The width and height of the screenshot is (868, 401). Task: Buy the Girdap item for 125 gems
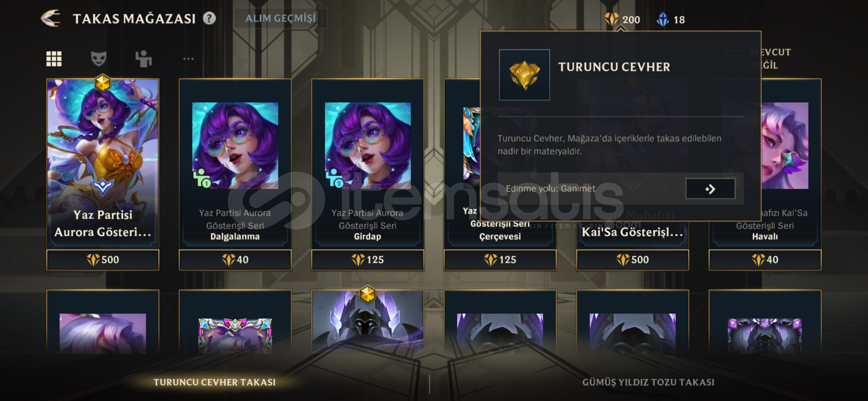click(x=368, y=260)
